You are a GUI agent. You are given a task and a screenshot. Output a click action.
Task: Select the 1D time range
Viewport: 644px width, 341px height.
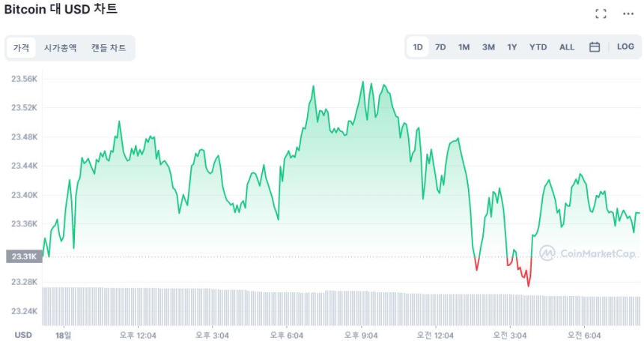[418, 47]
